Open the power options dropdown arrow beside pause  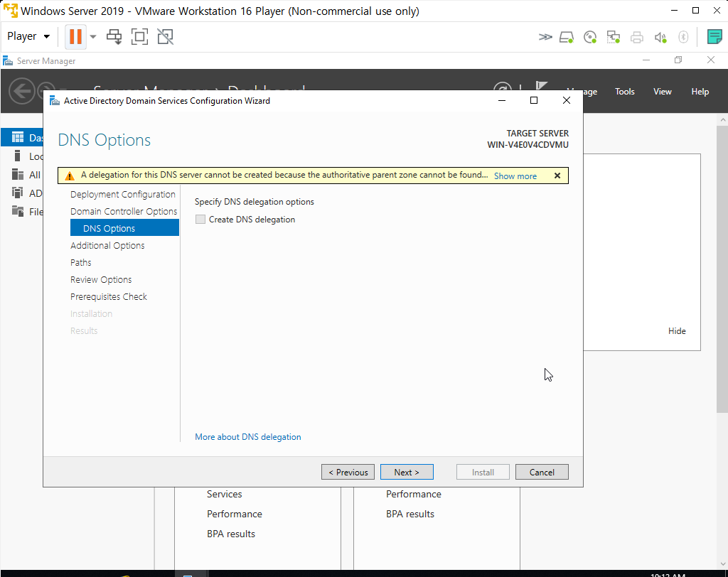tap(93, 37)
